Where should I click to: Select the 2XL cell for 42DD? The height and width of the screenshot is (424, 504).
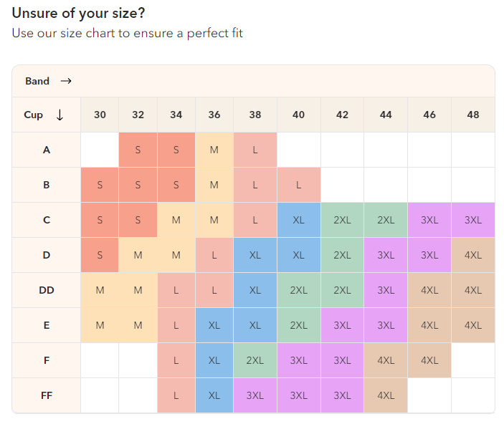point(342,290)
